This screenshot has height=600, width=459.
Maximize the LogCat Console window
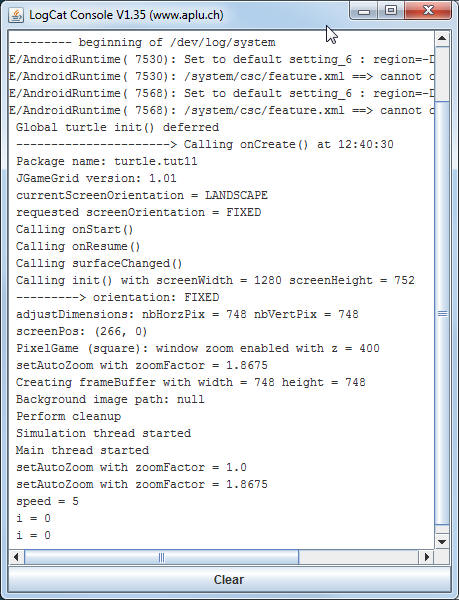(x=391, y=11)
